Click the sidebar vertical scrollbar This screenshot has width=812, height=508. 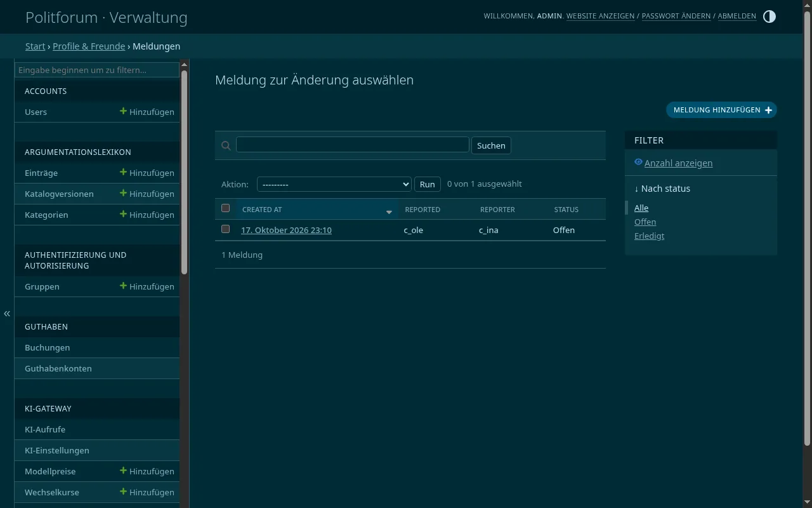(185, 171)
